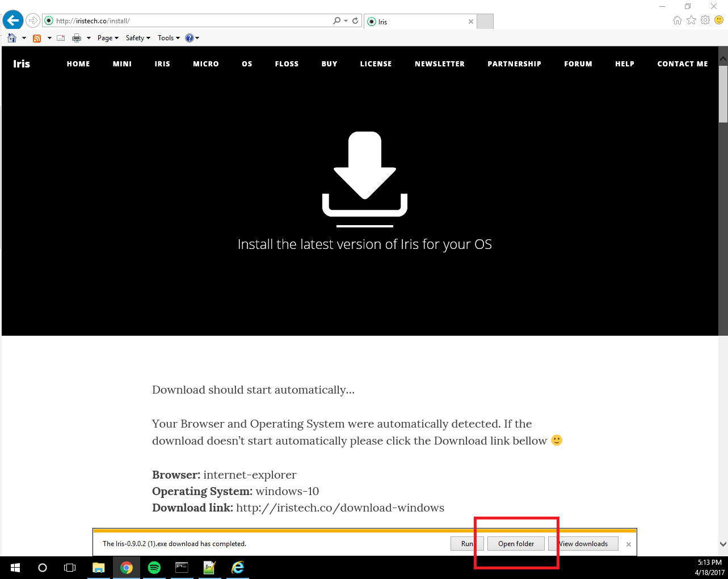The height and width of the screenshot is (579, 728).
Task: Click the RSS feeds icon
Action: pos(37,38)
